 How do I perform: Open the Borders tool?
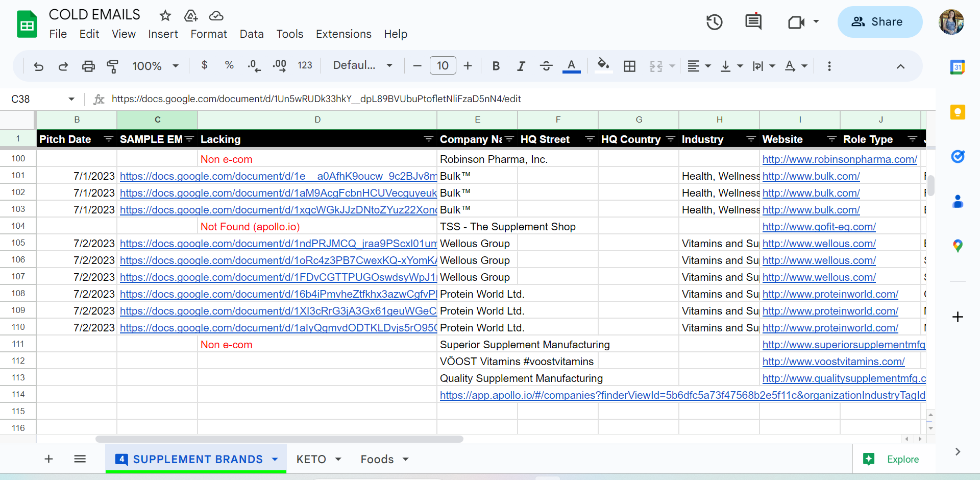(x=630, y=66)
